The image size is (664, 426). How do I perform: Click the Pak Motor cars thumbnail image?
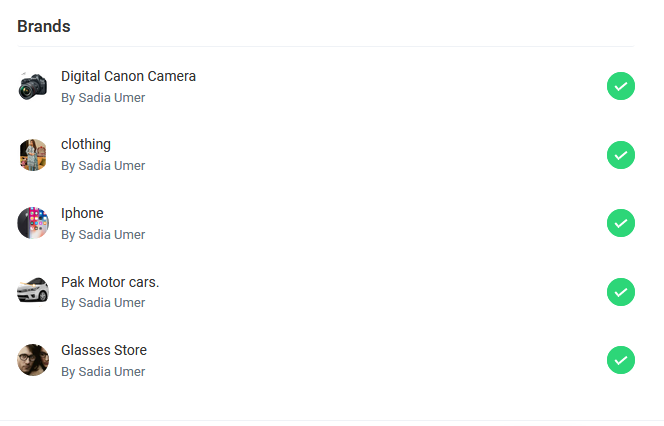33,291
